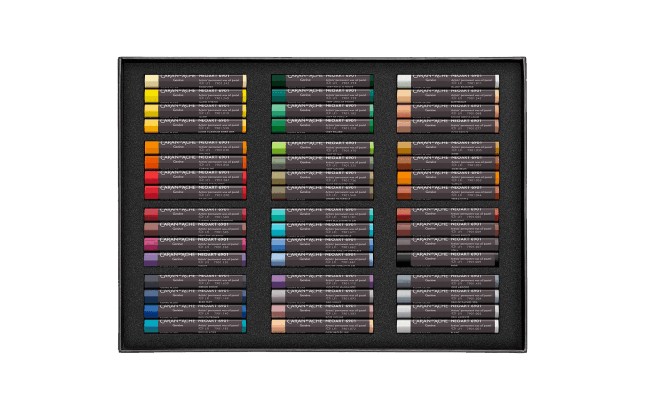Pick the darkest green pastel atop middle column
The width and height of the screenshot is (648, 406).
click(322, 81)
